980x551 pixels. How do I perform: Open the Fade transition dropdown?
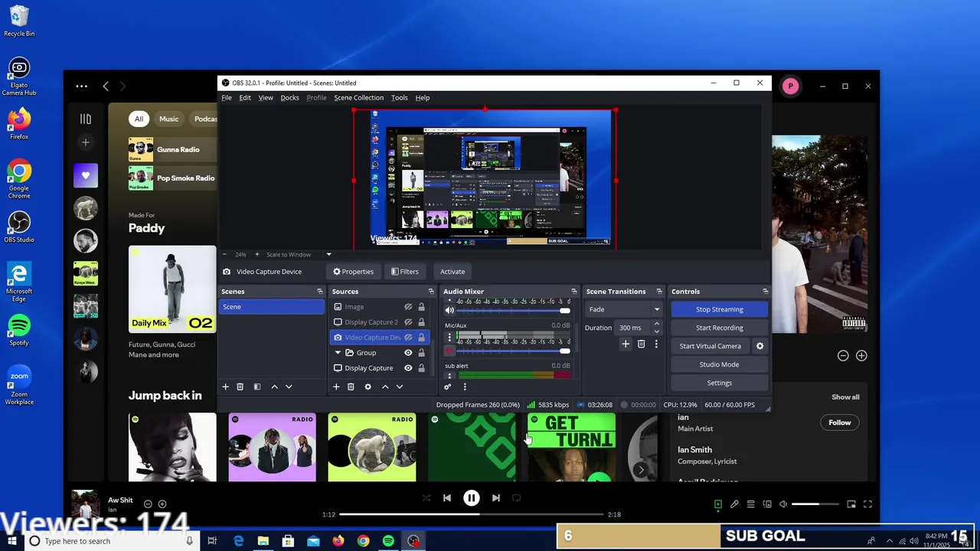tap(624, 309)
